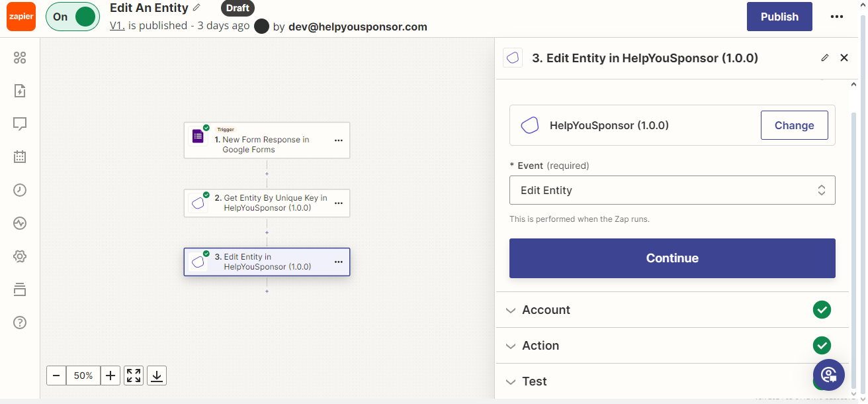
Task: Open the comments speech-bubble sidebar icon
Action: click(20, 124)
